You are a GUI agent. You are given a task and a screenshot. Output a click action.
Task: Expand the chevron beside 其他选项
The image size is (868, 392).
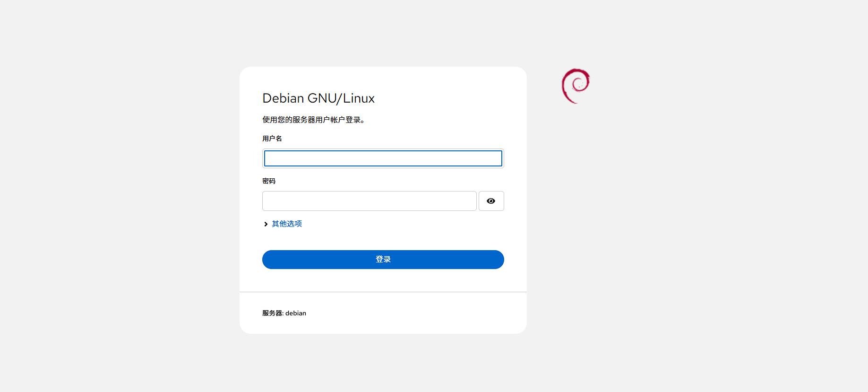[266, 224]
